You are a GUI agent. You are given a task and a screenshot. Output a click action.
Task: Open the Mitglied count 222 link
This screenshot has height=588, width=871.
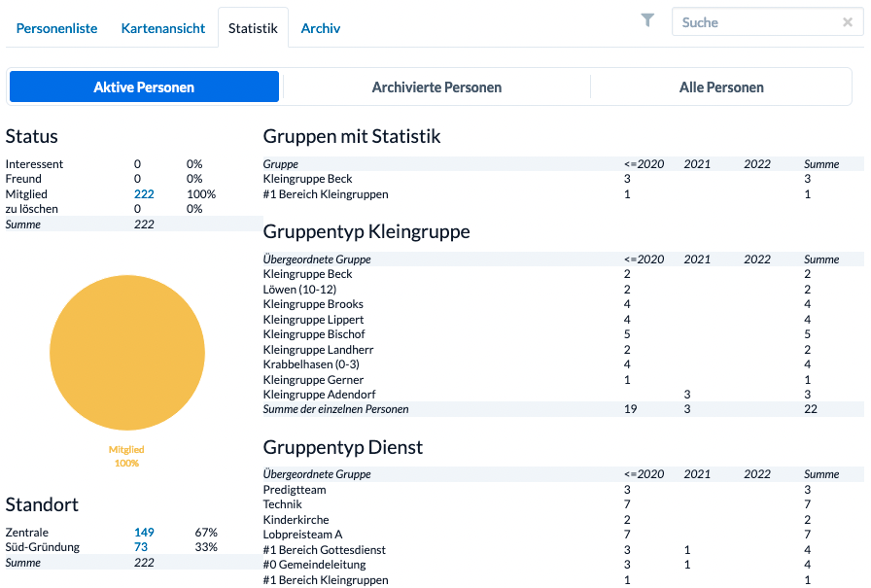click(144, 194)
